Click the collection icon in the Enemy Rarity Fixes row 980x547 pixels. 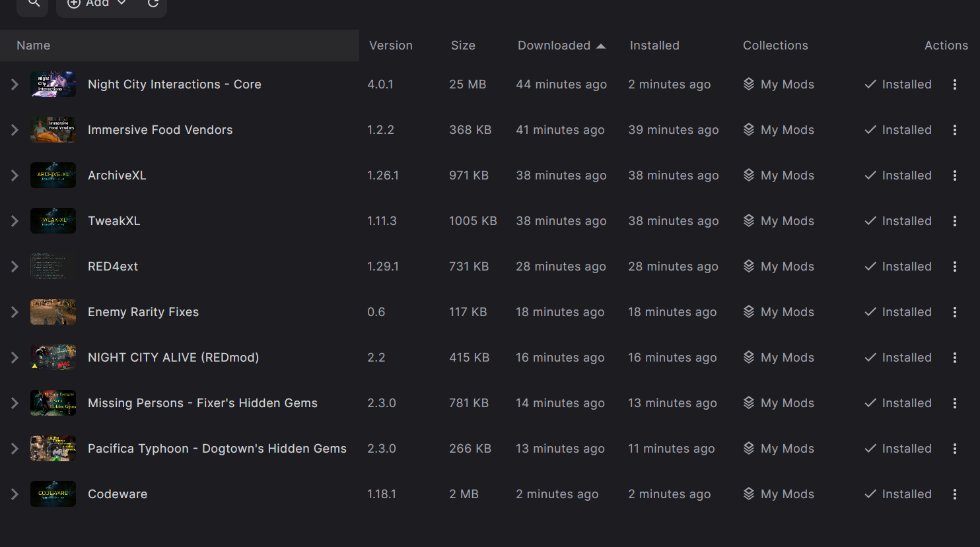click(749, 312)
